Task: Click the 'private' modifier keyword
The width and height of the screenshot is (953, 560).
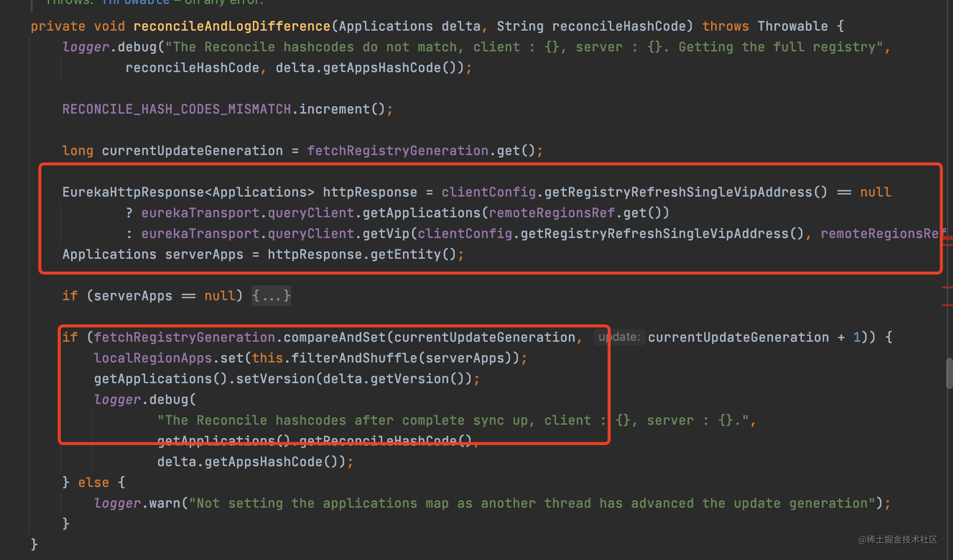Action: (58, 26)
